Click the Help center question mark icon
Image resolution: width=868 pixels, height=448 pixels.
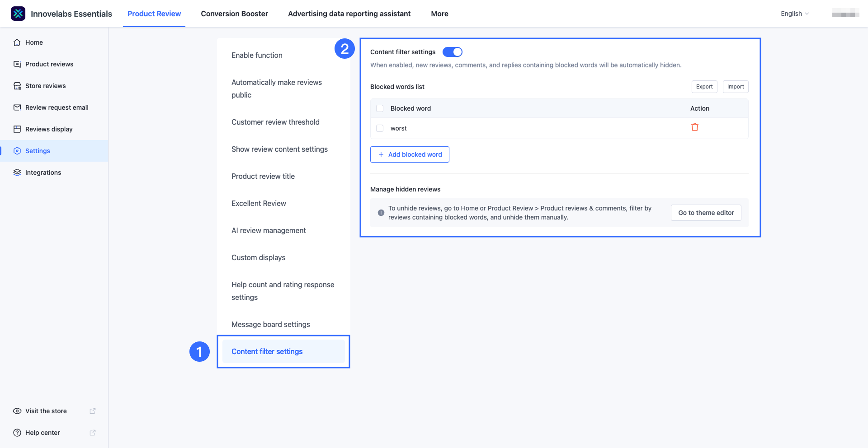click(x=17, y=433)
